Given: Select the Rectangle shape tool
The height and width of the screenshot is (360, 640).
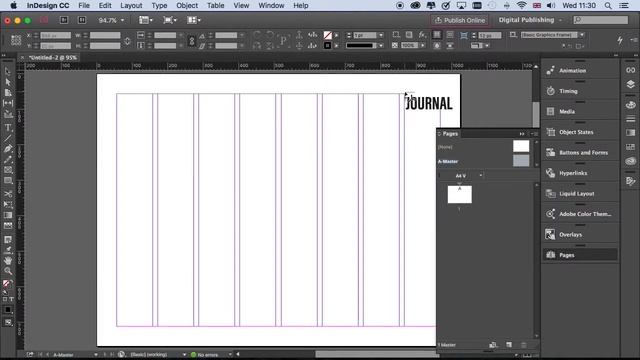Looking at the screenshot, I should point(8,180).
